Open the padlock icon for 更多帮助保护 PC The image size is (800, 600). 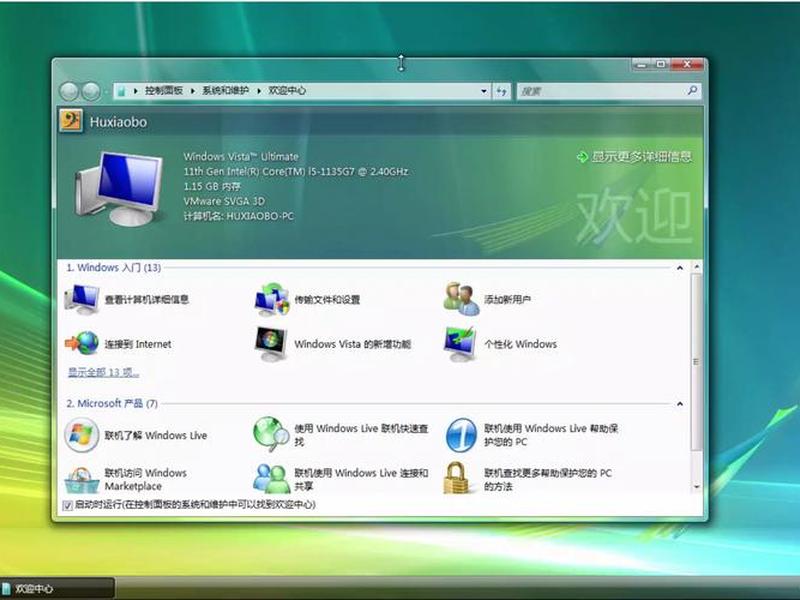(456, 478)
